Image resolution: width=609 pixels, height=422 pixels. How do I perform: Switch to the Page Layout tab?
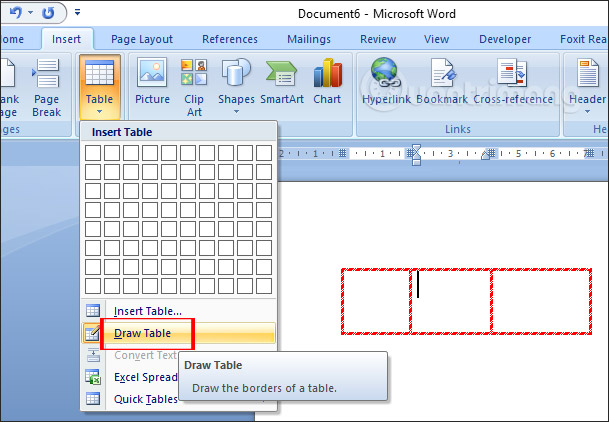pos(142,39)
